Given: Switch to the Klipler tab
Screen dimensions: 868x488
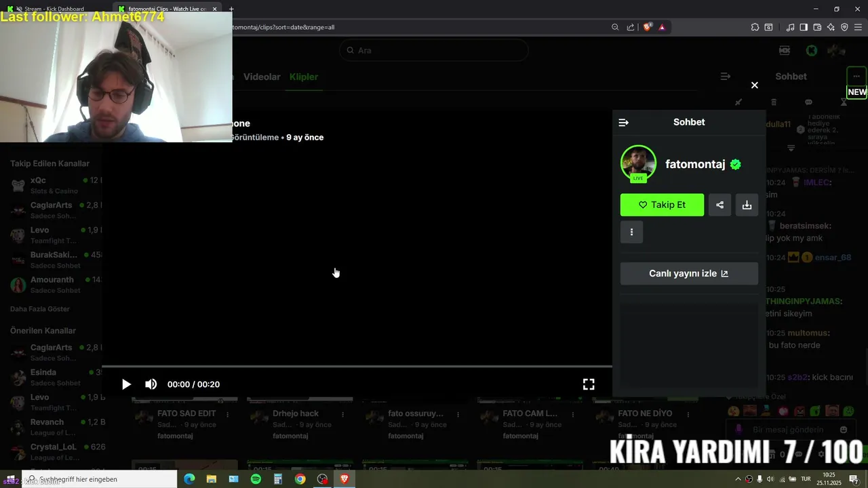Looking at the screenshot, I should click(x=304, y=77).
